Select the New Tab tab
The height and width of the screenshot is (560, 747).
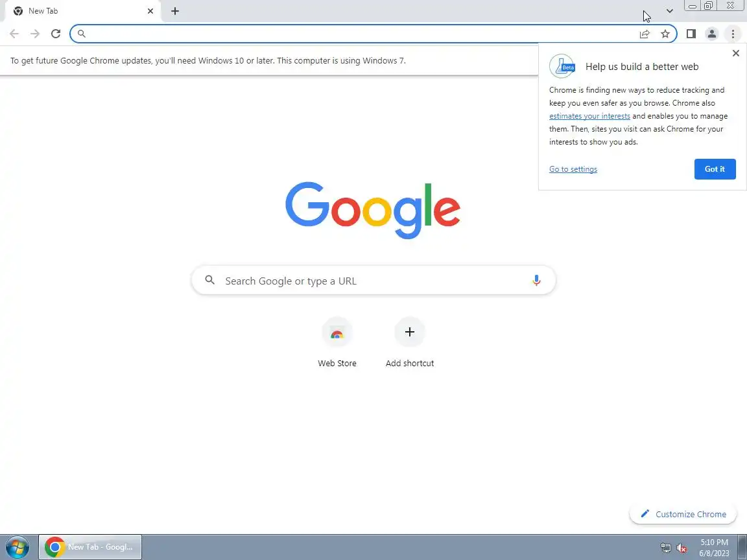pos(84,11)
